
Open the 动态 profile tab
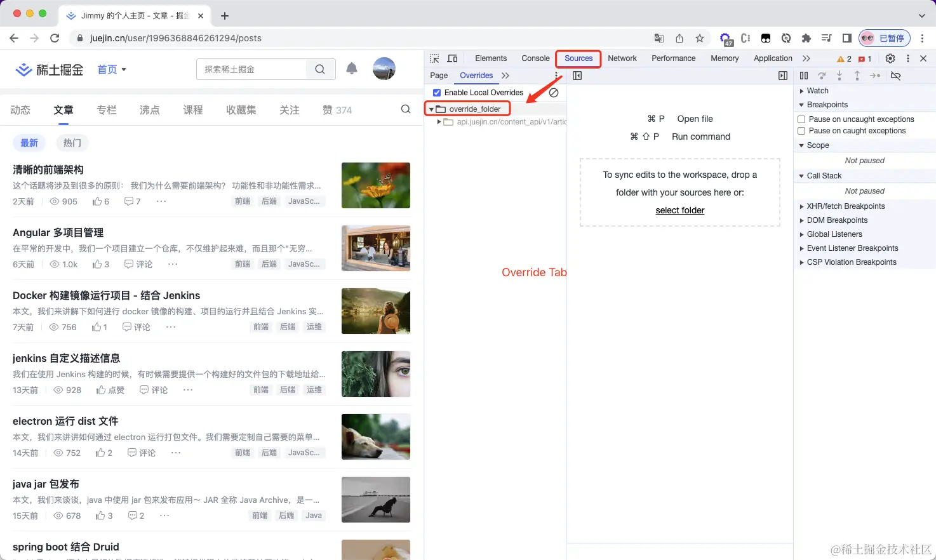click(20, 110)
